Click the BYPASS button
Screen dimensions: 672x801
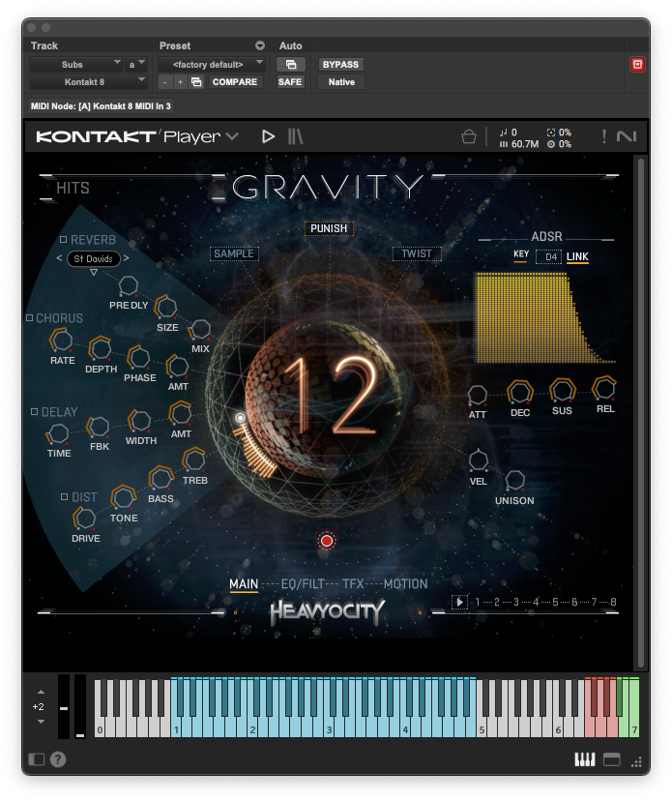pos(340,65)
